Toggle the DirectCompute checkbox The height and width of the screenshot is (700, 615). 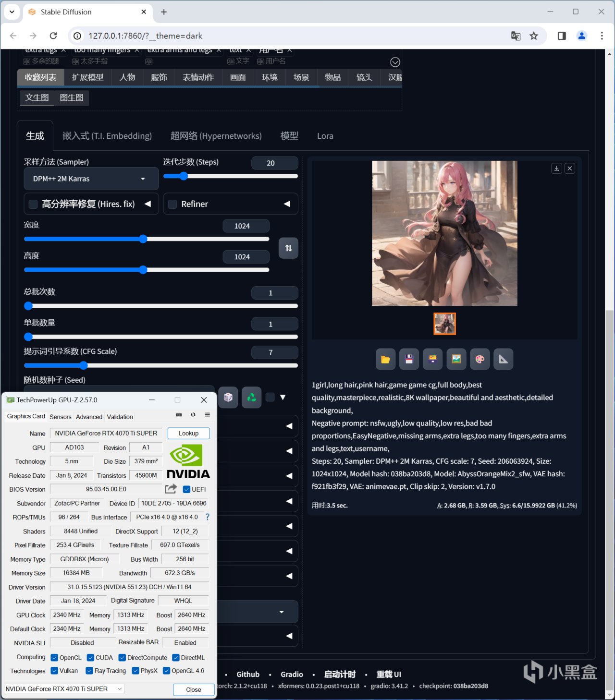pos(122,658)
